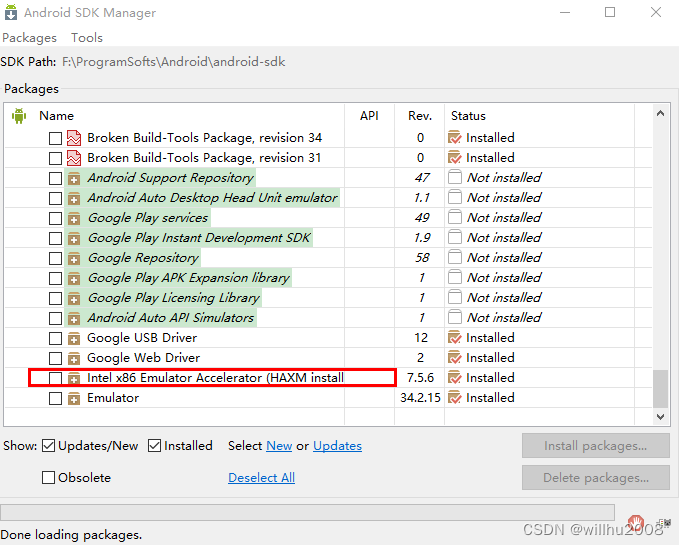
Task: Check Broken Build-Tools Package revision 31
Action: [x=55, y=158]
